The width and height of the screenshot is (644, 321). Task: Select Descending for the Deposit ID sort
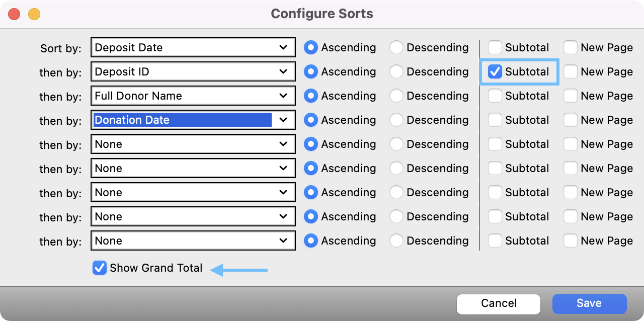(396, 71)
